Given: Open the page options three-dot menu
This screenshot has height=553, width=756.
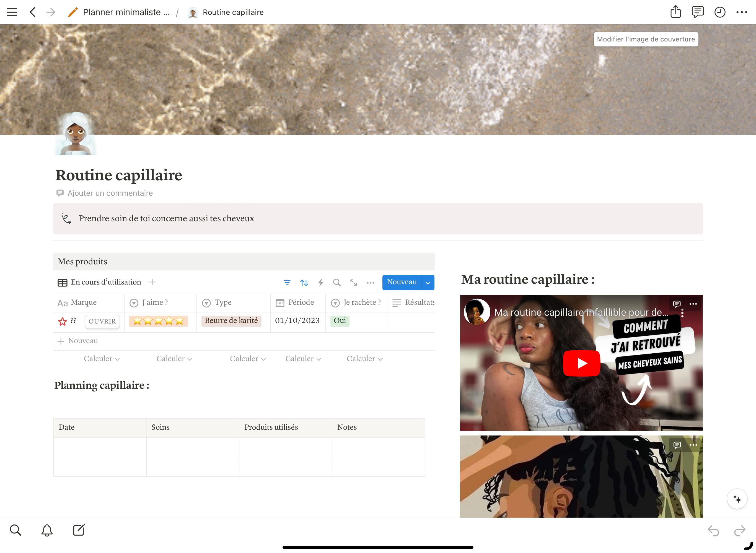Looking at the screenshot, I should (742, 12).
